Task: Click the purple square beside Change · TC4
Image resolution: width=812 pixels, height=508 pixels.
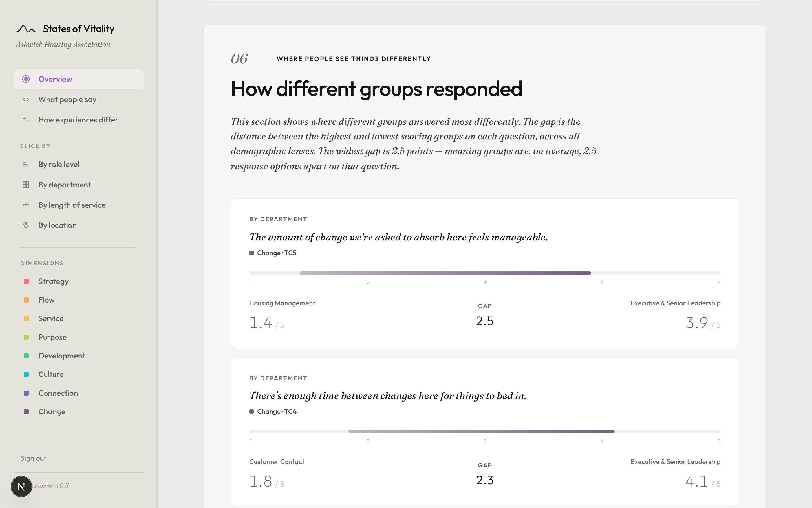Action: (x=251, y=411)
